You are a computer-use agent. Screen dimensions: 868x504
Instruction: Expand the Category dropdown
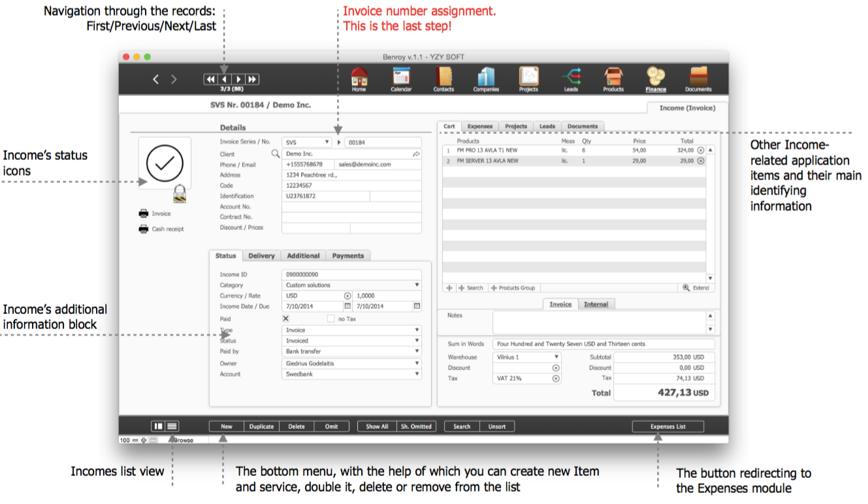pos(417,285)
